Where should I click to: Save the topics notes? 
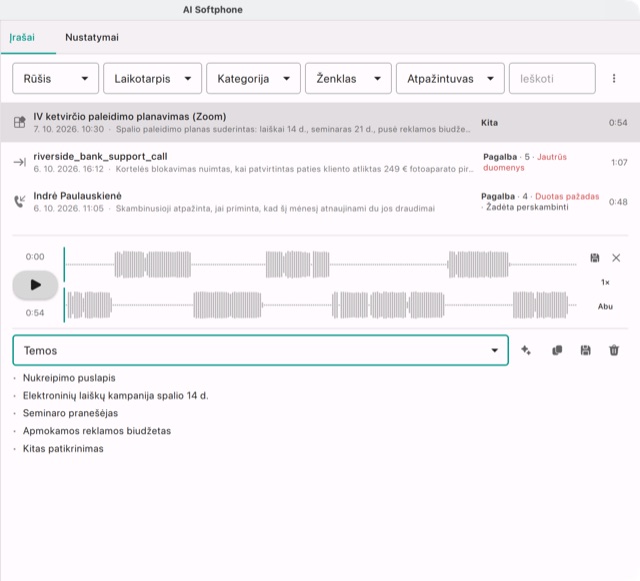(x=585, y=350)
